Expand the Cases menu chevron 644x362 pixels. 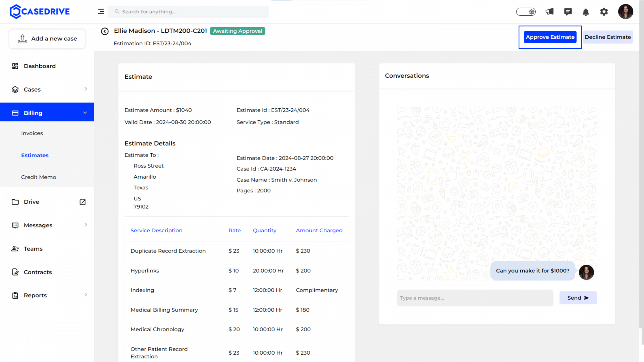click(x=86, y=89)
